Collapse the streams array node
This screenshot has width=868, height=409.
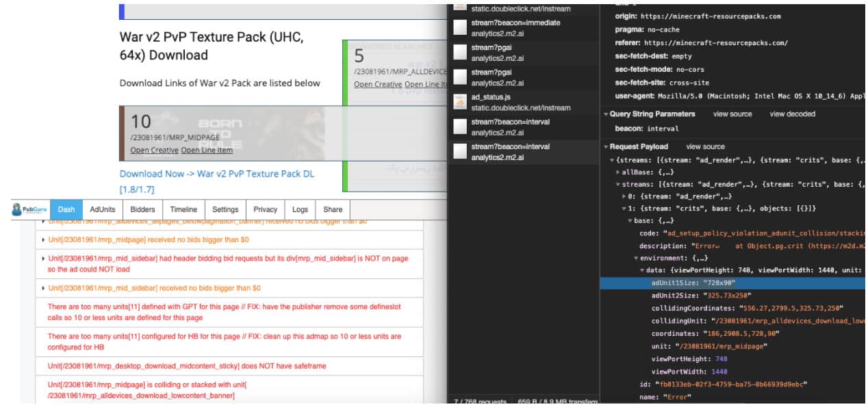(x=618, y=185)
